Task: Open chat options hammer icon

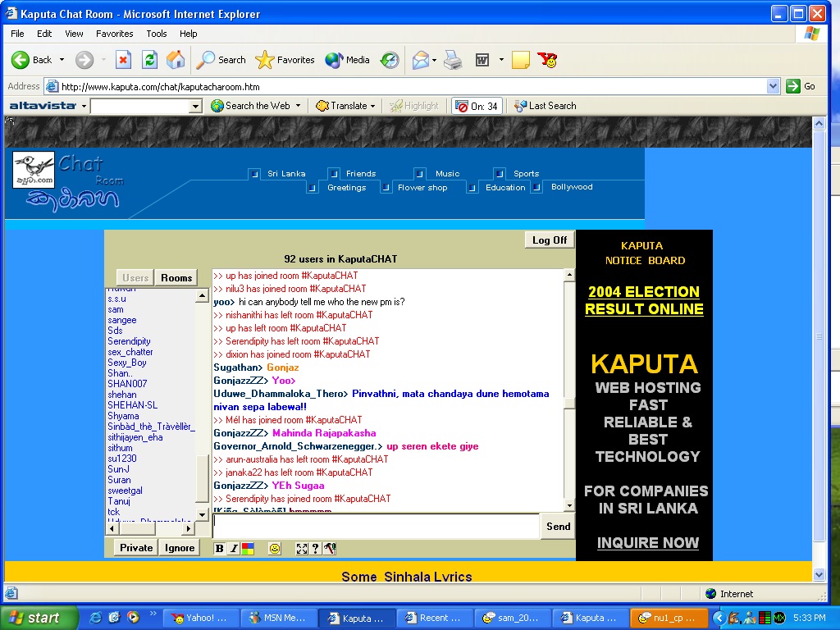Action: point(330,548)
